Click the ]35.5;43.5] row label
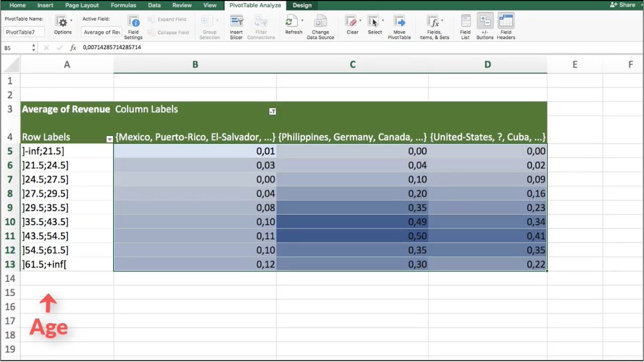This screenshot has width=644, height=362. [67, 221]
